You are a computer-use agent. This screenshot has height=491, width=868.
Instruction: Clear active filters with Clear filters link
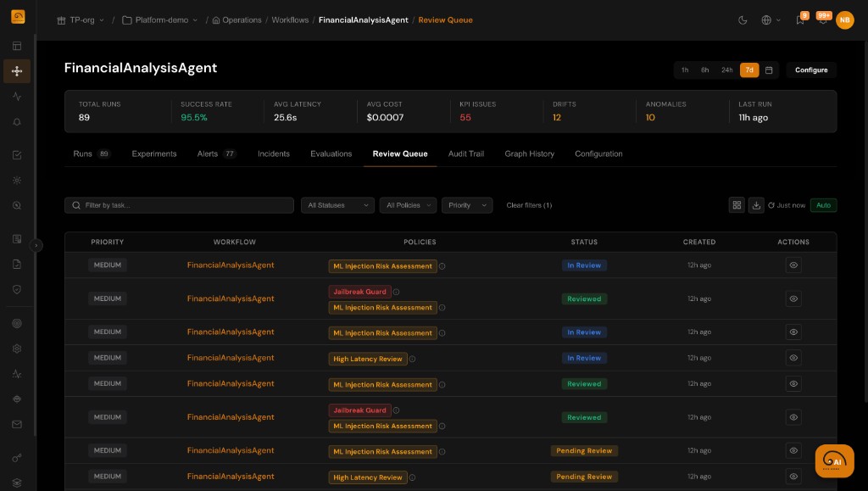pyautogui.click(x=529, y=204)
